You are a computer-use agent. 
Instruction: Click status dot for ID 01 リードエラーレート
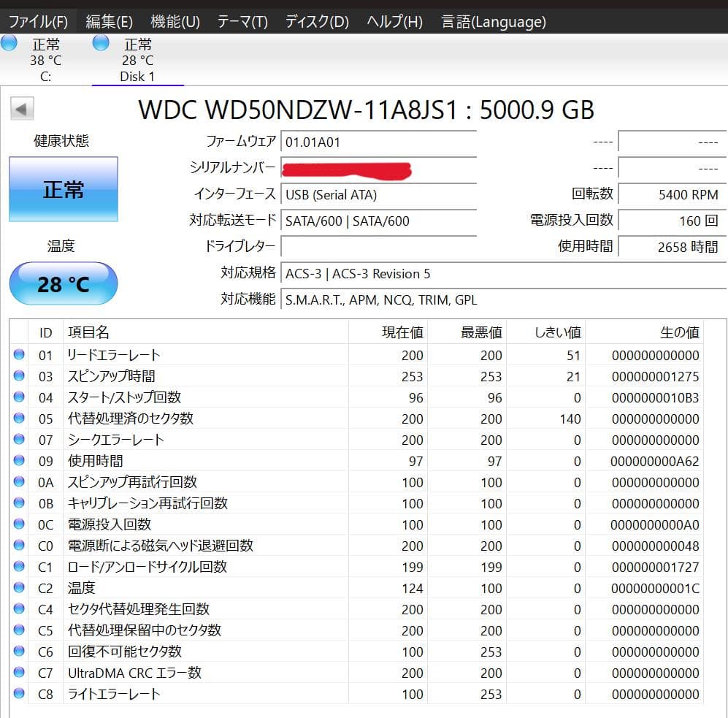[x=19, y=354]
